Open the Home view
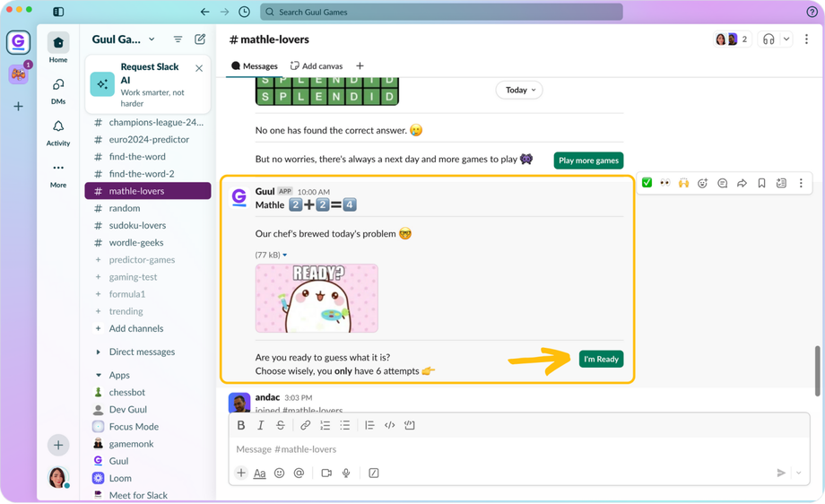Image resolution: width=825 pixels, height=504 pixels. [58, 48]
